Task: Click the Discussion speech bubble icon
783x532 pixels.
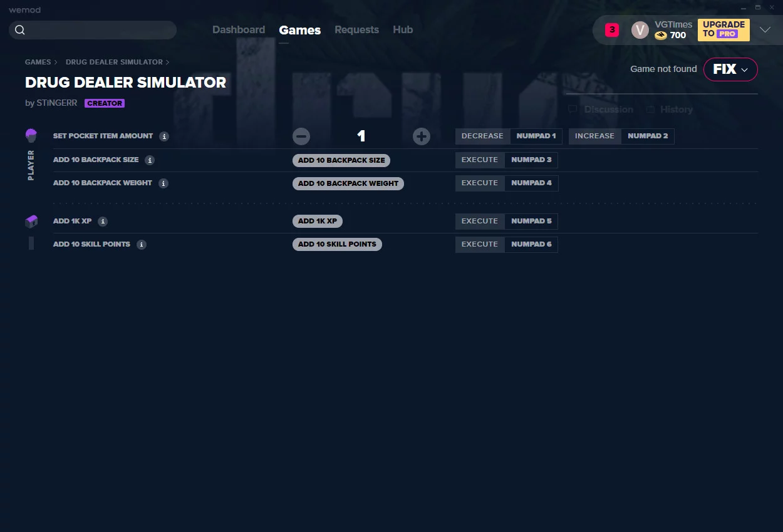Action: [573, 110]
